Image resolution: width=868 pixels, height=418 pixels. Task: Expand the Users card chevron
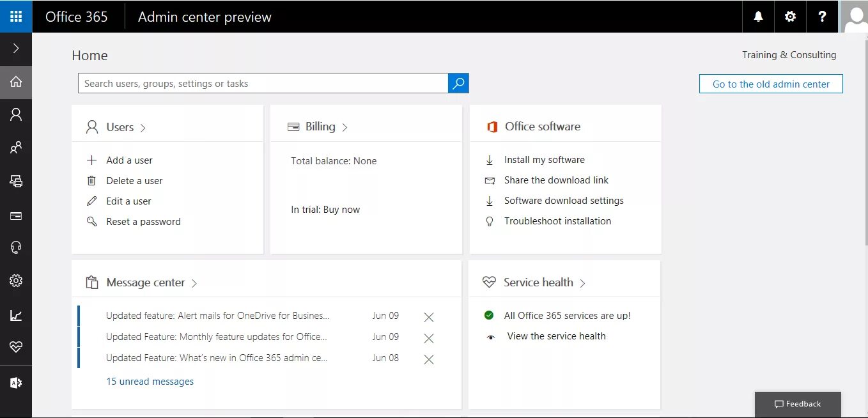coord(143,128)
